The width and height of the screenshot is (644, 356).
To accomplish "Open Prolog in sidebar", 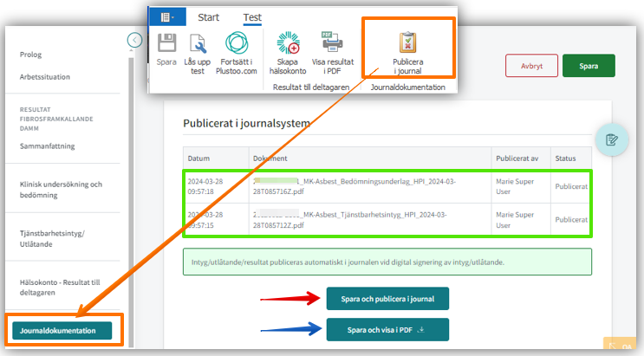I will [x=31, y=55].
